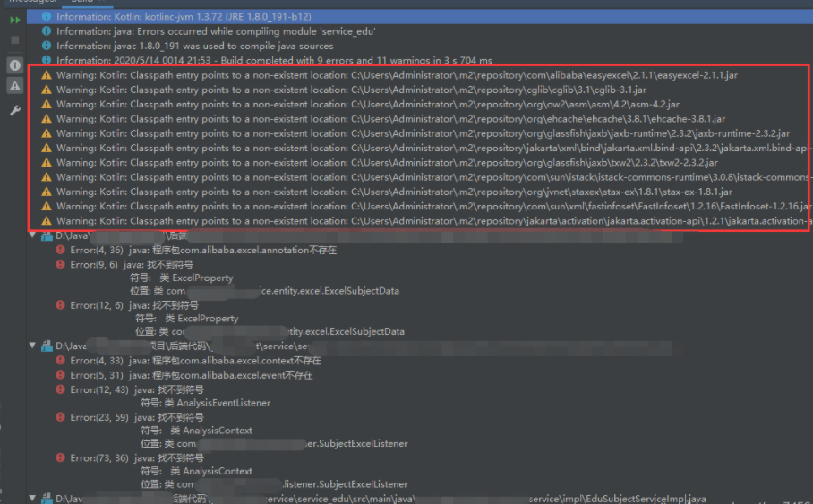
Task: Click info icon of kotlinc-jvm information row
Action: [47, 17]
